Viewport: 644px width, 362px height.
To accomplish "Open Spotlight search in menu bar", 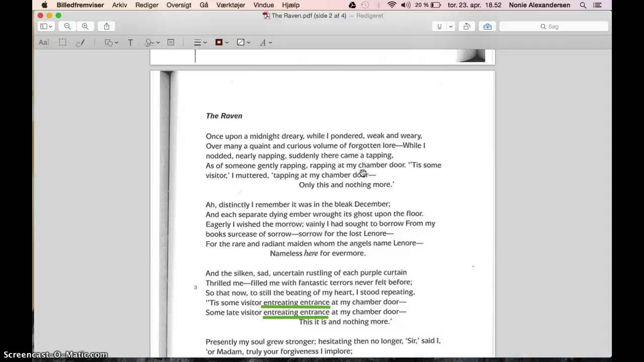I will 583,5.
